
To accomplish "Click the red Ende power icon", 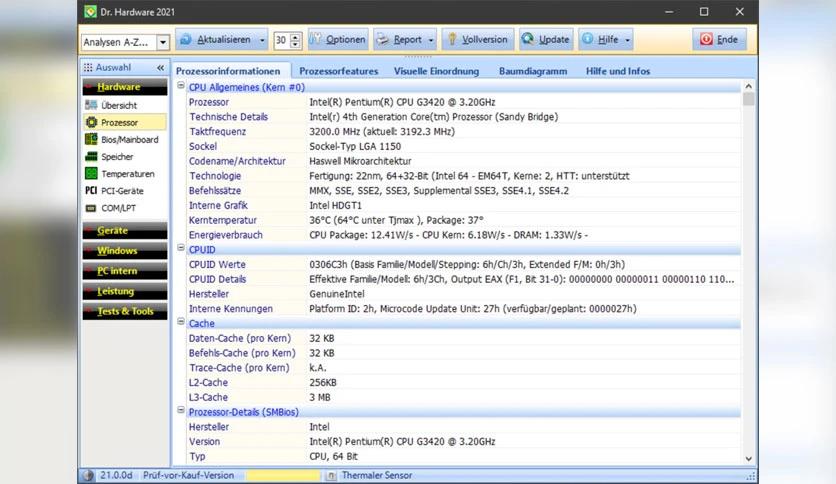I will 706,39.
